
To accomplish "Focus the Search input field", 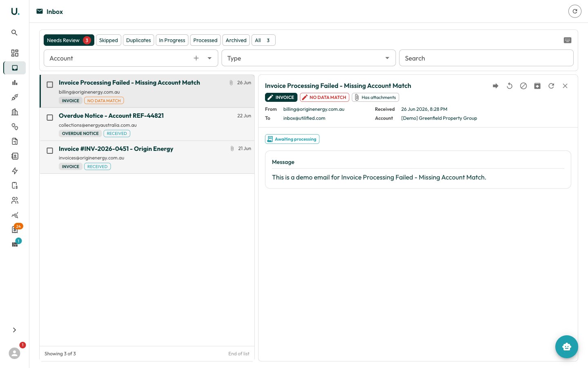I will [486, 58].
